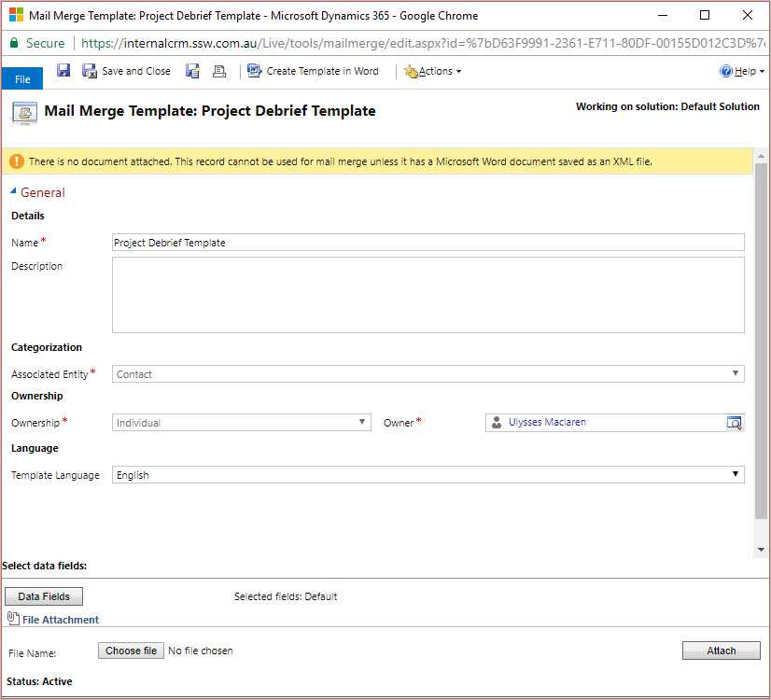771x700 pixels.
Task: Click the Save and New icon
Action: tap(192, 71)
